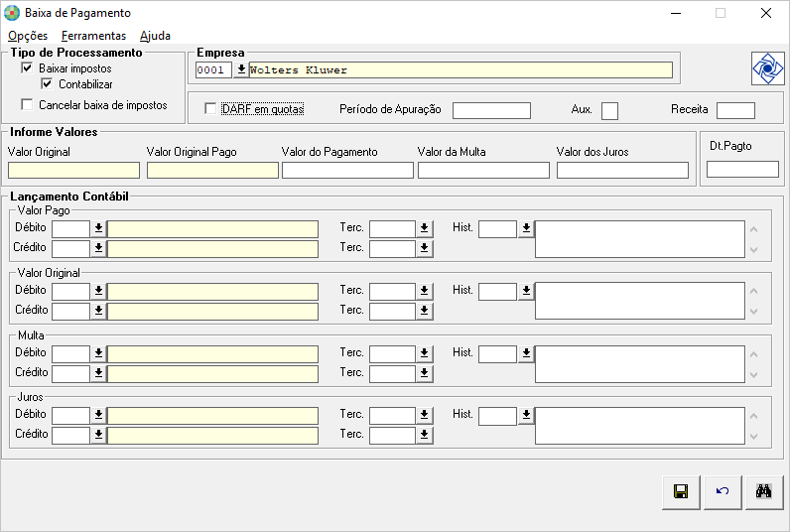Screen dimensions: 790x532
Task: Open Multa Débito account lookup arrow
Action: (x=99, y=353)
